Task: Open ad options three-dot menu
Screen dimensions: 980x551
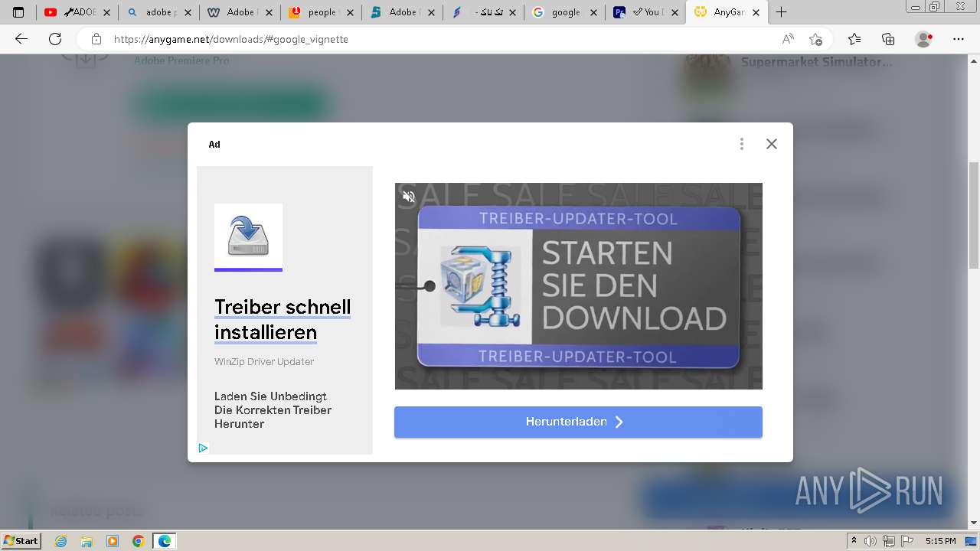Action: click(x=741, y=144)
